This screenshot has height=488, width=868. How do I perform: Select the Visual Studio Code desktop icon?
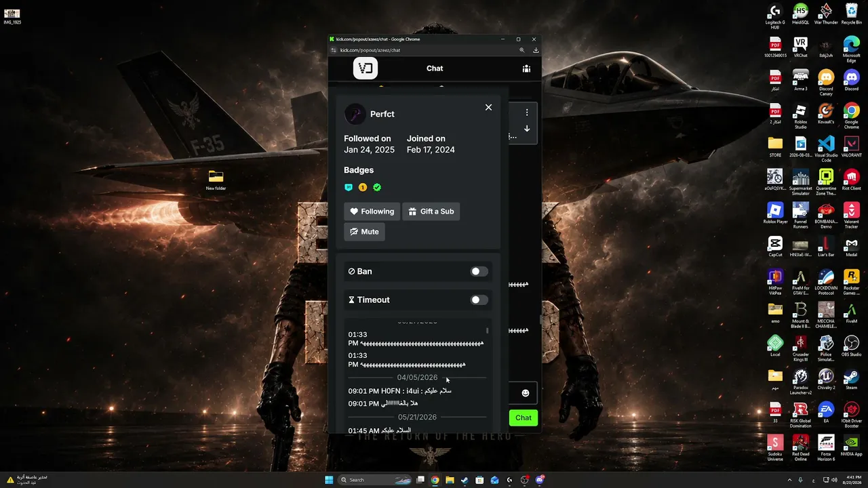[x=826, y=149]
